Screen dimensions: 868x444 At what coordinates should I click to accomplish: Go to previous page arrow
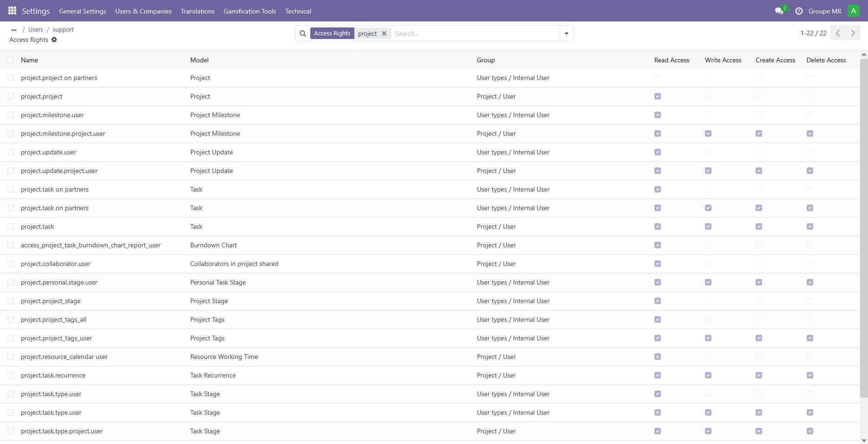pyautogui.click(x=838, y=33)
